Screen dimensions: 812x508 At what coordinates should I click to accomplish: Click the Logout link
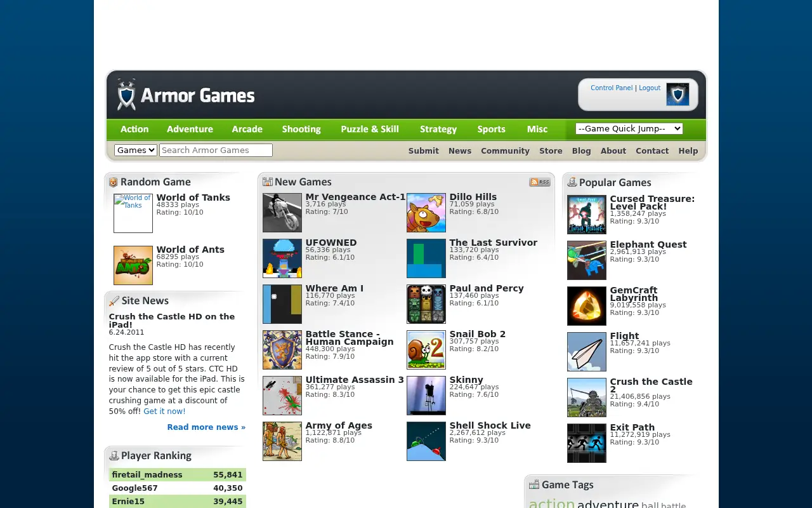pos(650,88)
